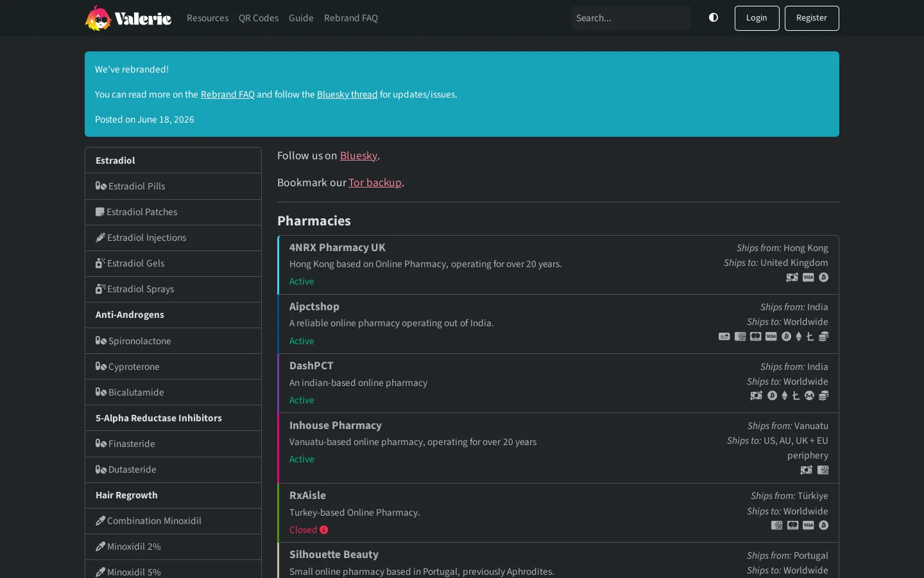Open the Resources menu
The height and width of the screenshot is (578, 924).
click(x=207, y=18)
